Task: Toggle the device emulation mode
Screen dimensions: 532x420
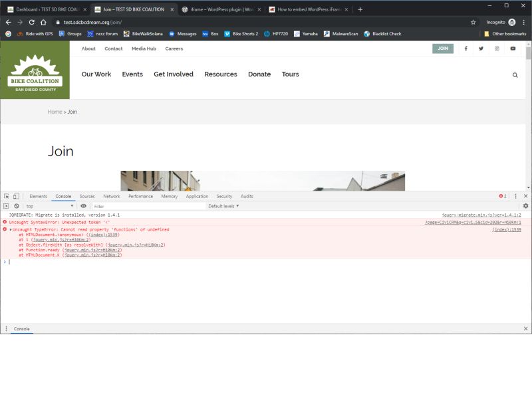Action: tap(16, 196)
